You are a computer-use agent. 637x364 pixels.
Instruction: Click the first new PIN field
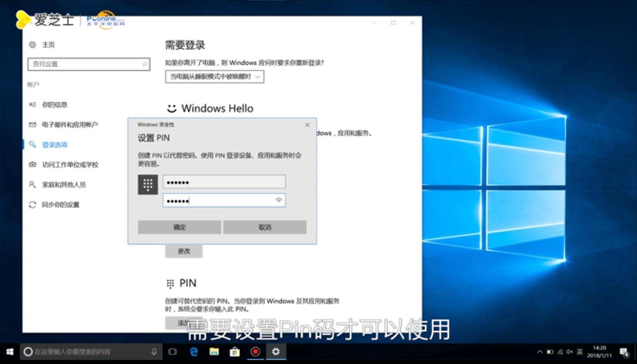click(224, 182)
